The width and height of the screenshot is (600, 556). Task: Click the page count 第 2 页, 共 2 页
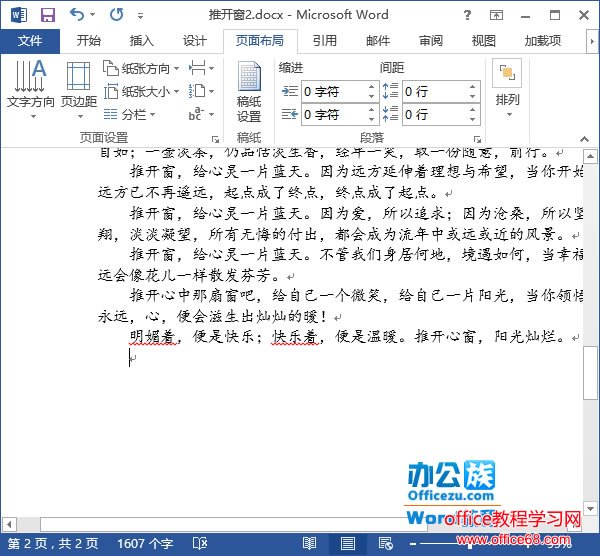53,543
